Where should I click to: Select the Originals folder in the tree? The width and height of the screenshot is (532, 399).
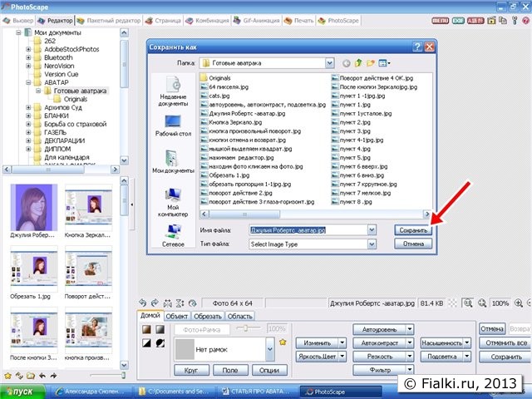pyautogui.click(x=71, y=99)
